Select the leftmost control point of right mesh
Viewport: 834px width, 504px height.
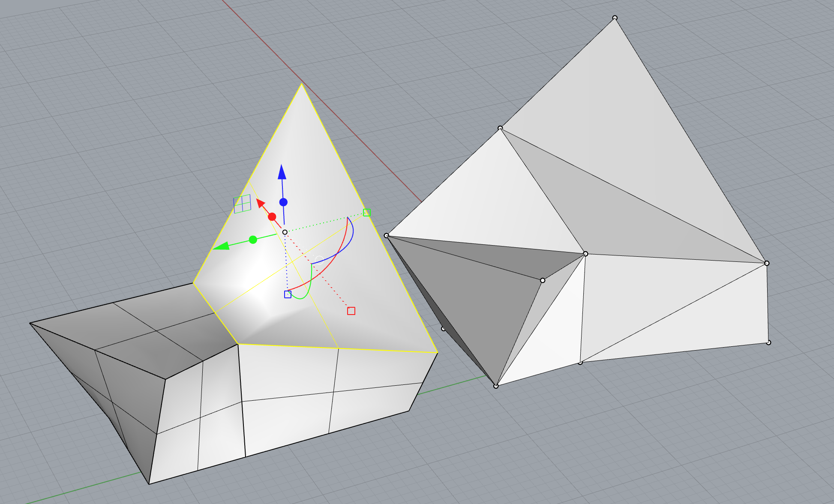[387, 236]
